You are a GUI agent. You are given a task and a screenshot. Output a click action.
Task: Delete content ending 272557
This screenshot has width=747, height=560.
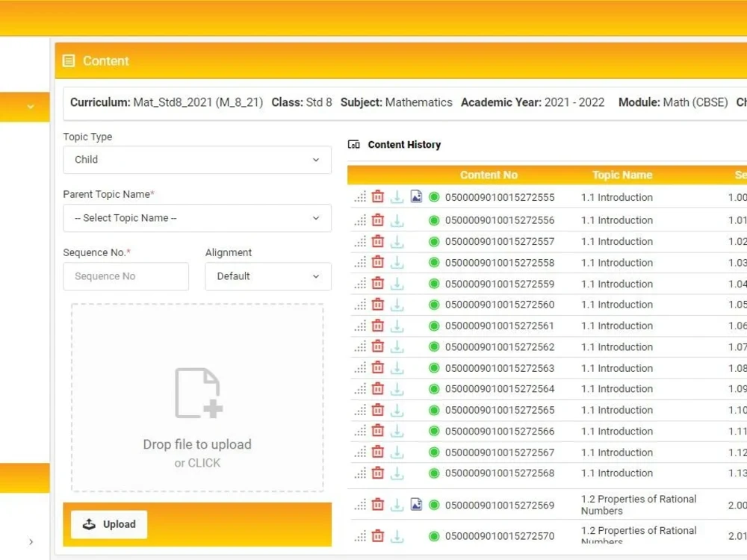tap(378, 241)
